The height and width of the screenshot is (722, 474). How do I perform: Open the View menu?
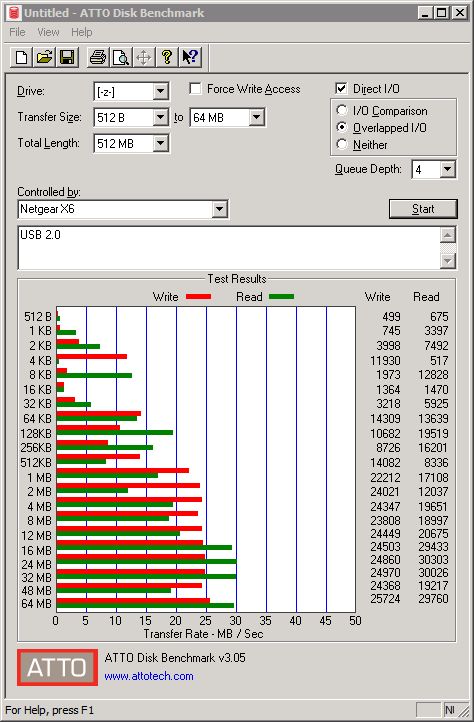(x=48, y=32)
